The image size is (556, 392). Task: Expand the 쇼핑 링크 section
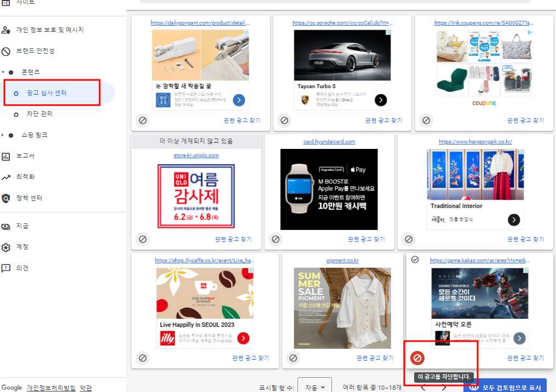point(3,135)
